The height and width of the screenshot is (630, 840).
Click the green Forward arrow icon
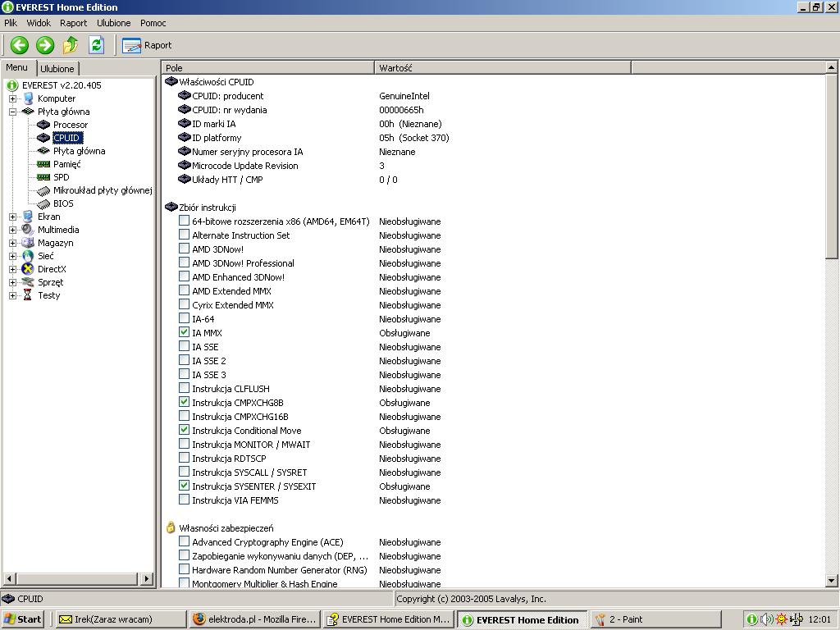pos(45,45)
